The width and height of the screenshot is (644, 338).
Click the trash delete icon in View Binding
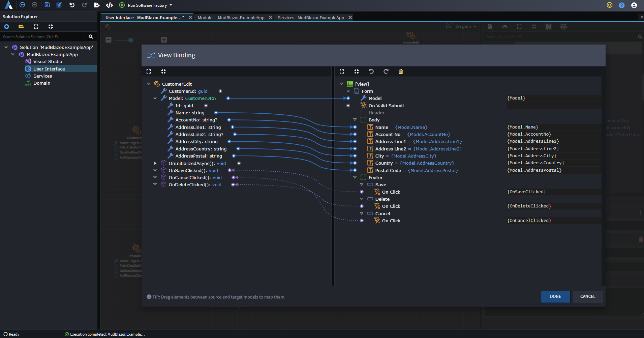400,72
